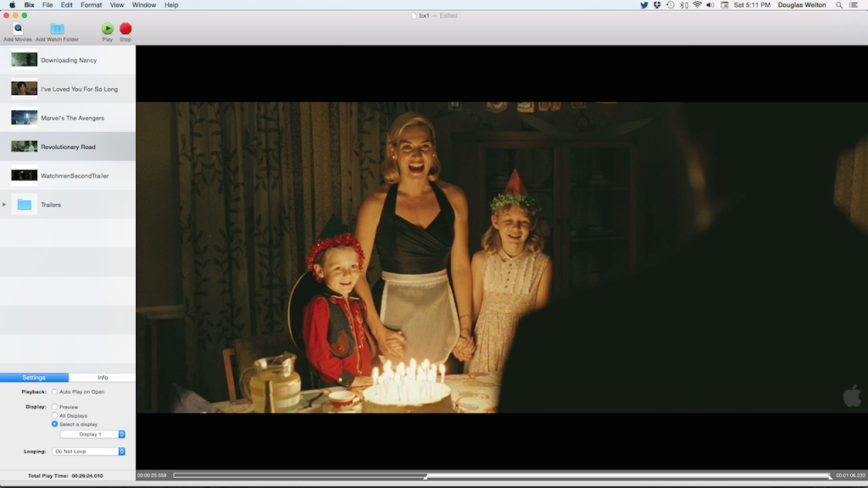Open the Do Not Loop looping dropdown
Screen dimensions: 868x488
click(x=89, y=451)
